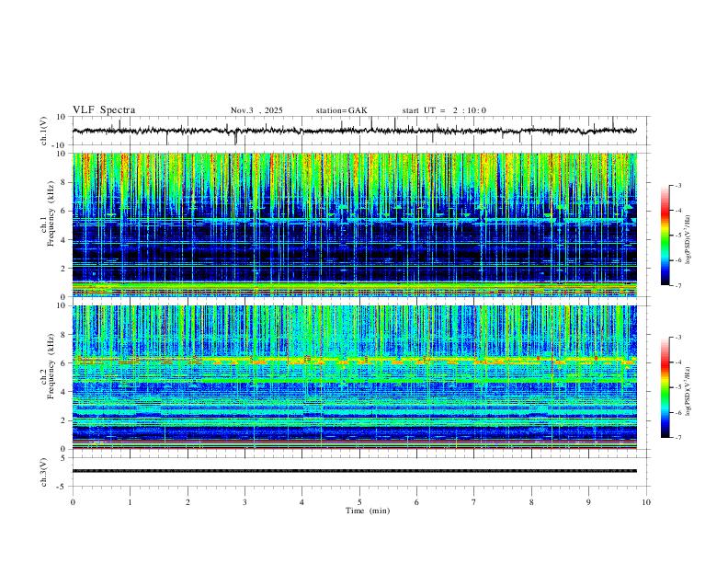728x563 pixels.
Task: Click inside the ch.1 spectrogram panel
Action: click(355, 224)
